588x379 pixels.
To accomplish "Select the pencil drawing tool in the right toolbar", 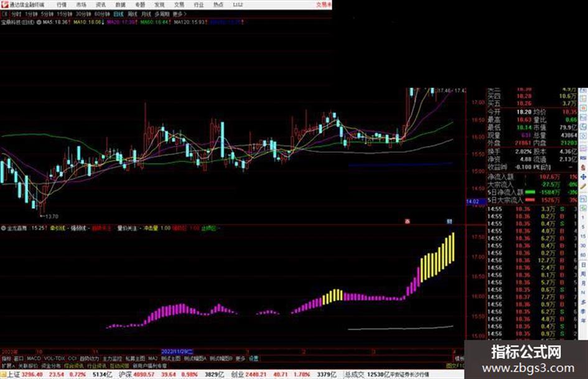I will click(x=583, y=186).
